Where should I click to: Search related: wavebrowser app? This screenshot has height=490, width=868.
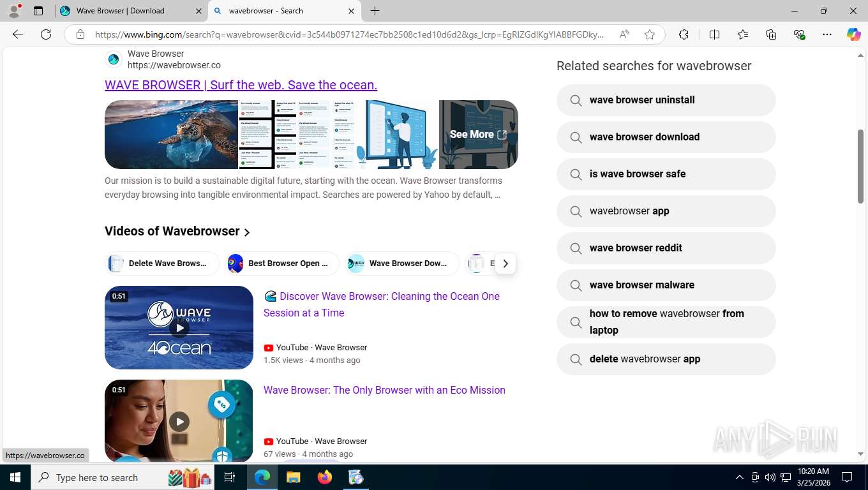666,211
